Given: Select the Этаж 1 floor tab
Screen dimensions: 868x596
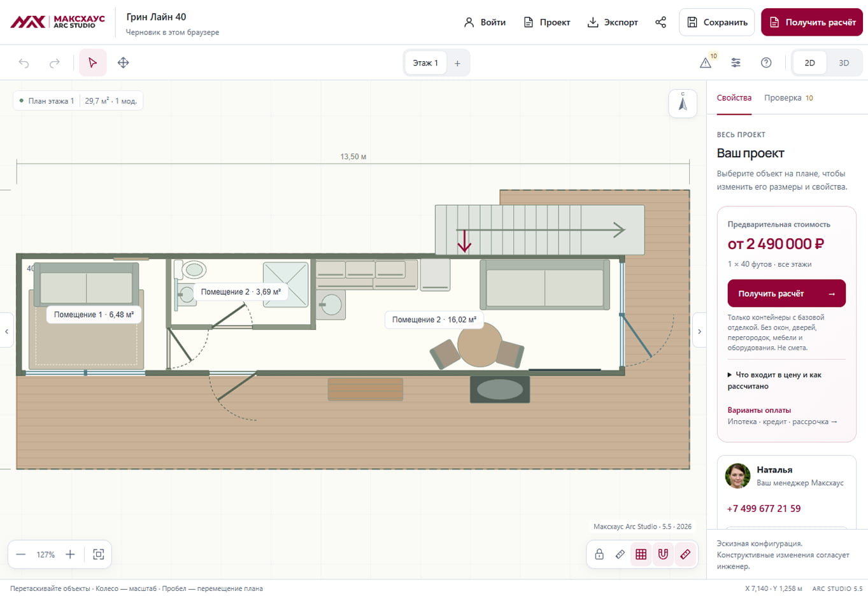Looking at the screenshot, I should pos(425,63).
